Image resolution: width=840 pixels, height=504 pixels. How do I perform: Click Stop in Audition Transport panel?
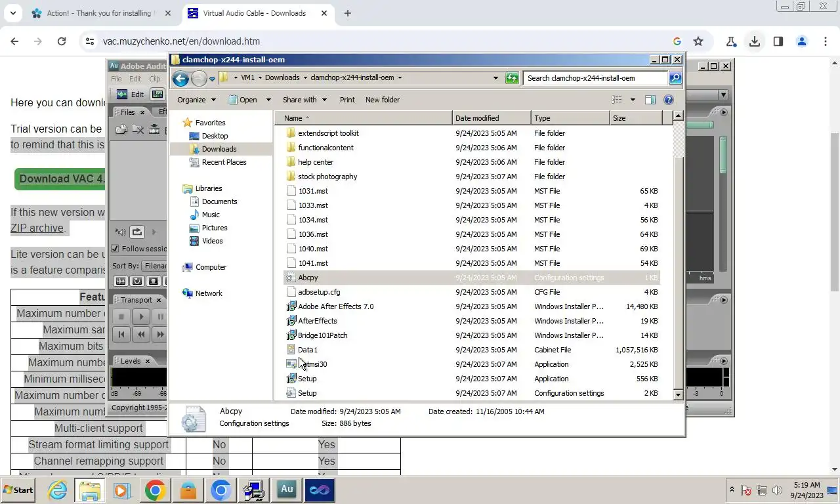121,317
